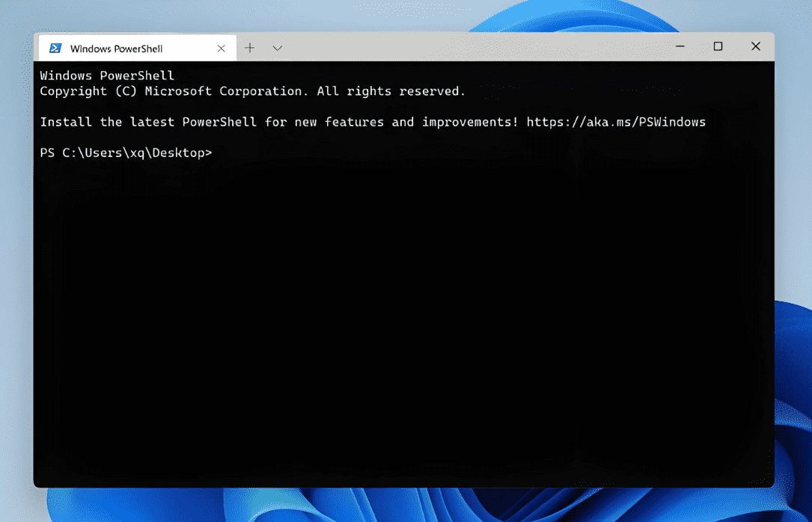
Task: Expand the new tab profile dropdown chevron
Action: point(277,48)
